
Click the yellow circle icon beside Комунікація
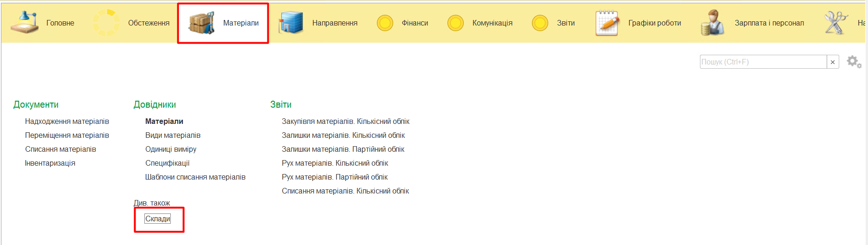(455, 23)
